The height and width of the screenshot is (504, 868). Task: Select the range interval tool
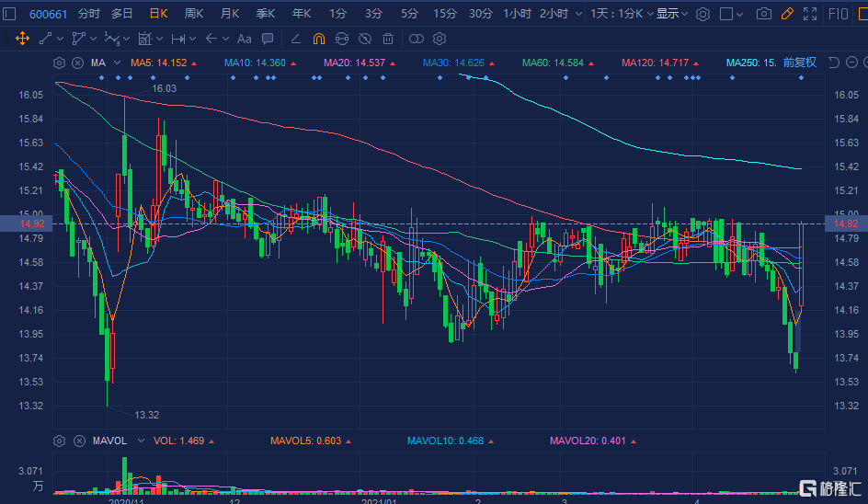[x=178, y=39]
